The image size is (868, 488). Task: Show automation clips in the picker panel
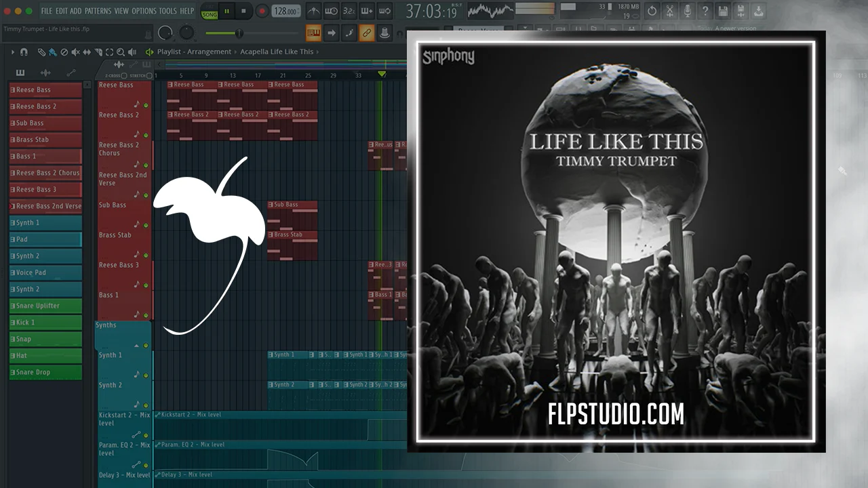[x=71, y=73]
